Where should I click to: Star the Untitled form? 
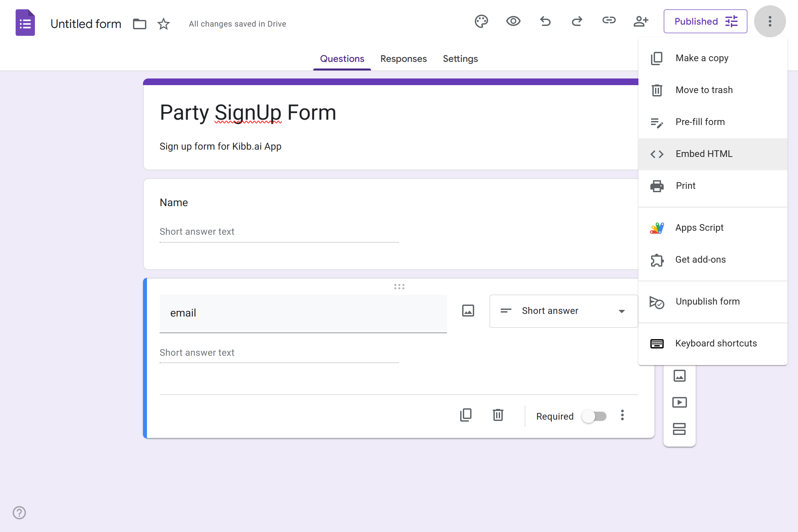[x=164, y=24]
